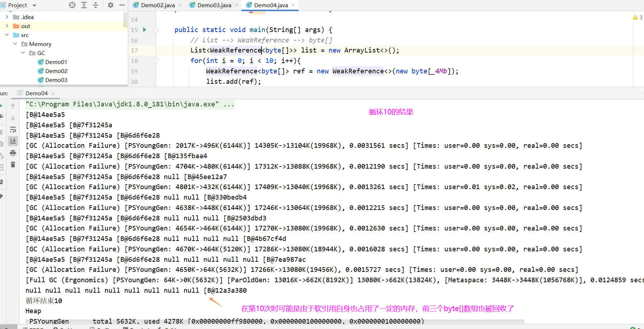Expand the .idea folder
The width and height of the screenshot is (644, 329).
point(7,17)
